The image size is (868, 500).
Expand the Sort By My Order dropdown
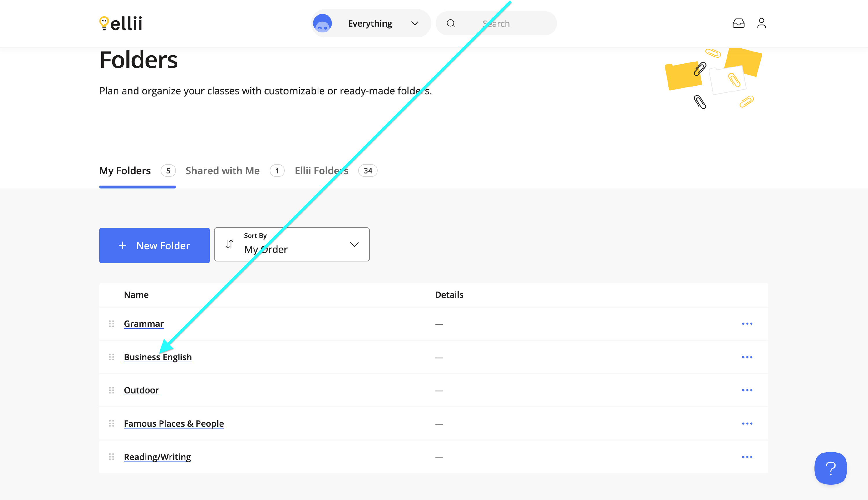pyautogui.click(x=292, y=245)
